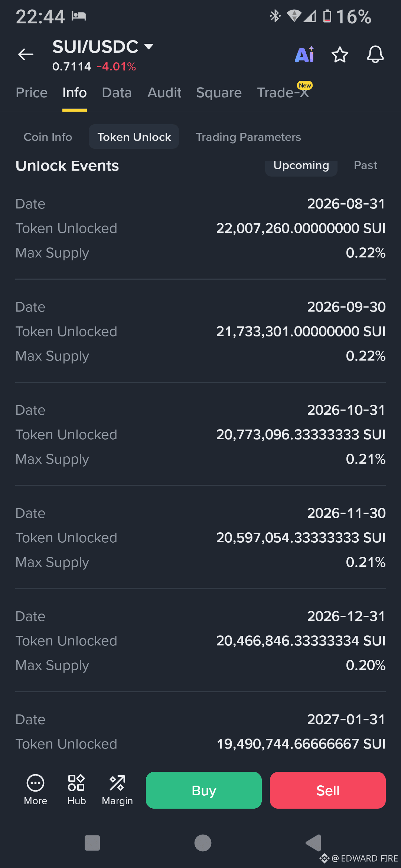
Task: Select the Token Unlock sub-tab
Action: (134, 137)
